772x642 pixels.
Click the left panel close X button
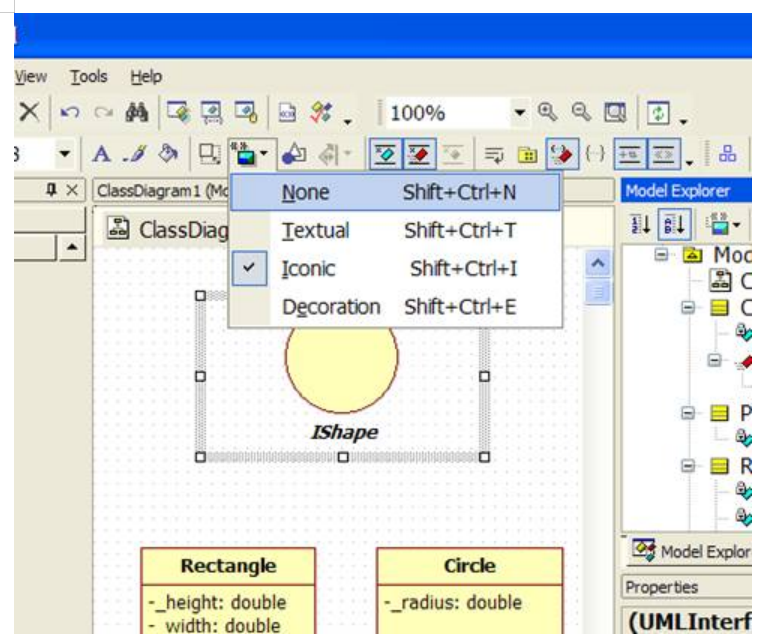coord(72,190)
